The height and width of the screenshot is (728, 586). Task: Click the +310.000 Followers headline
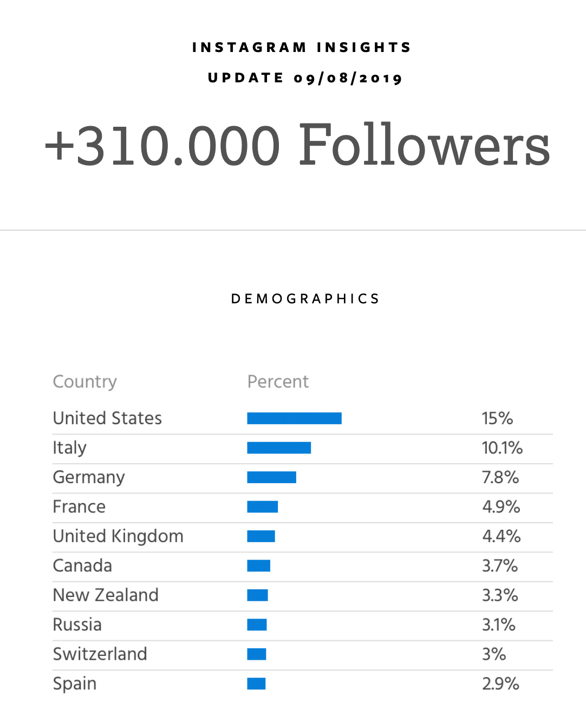[297, 145]
